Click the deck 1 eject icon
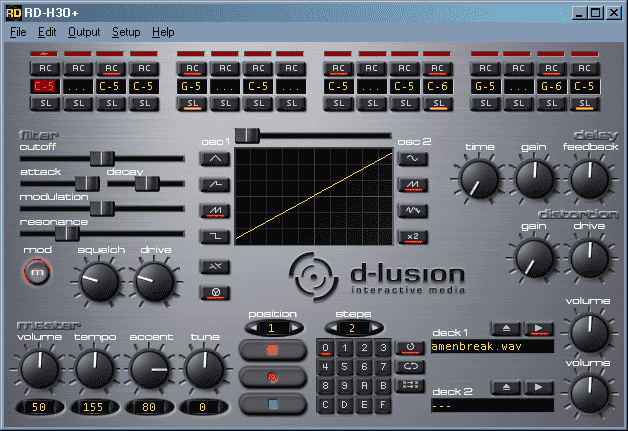 [x=507, y=328]
